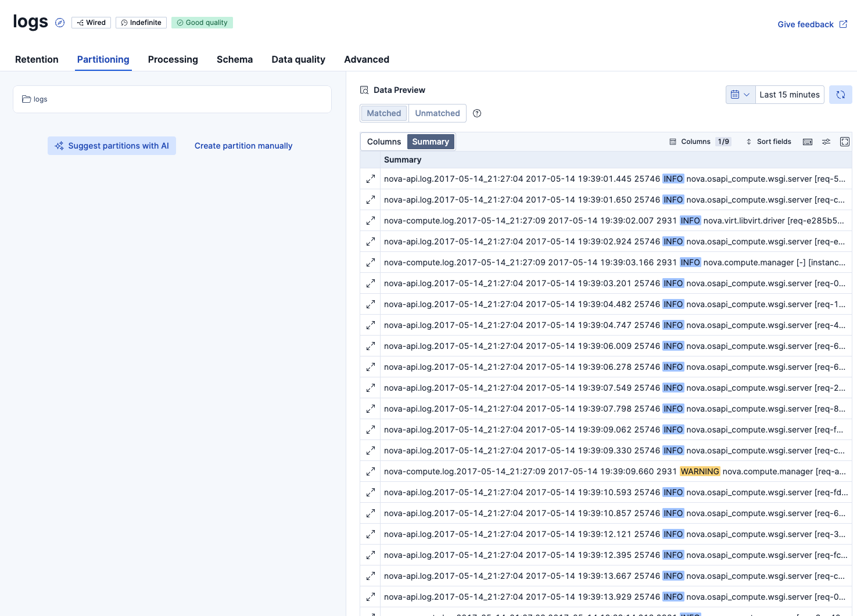Expand the row with timestamp 19:39:06.278
This screenshot has height=616, width=857.
click(x=371, y=367)
